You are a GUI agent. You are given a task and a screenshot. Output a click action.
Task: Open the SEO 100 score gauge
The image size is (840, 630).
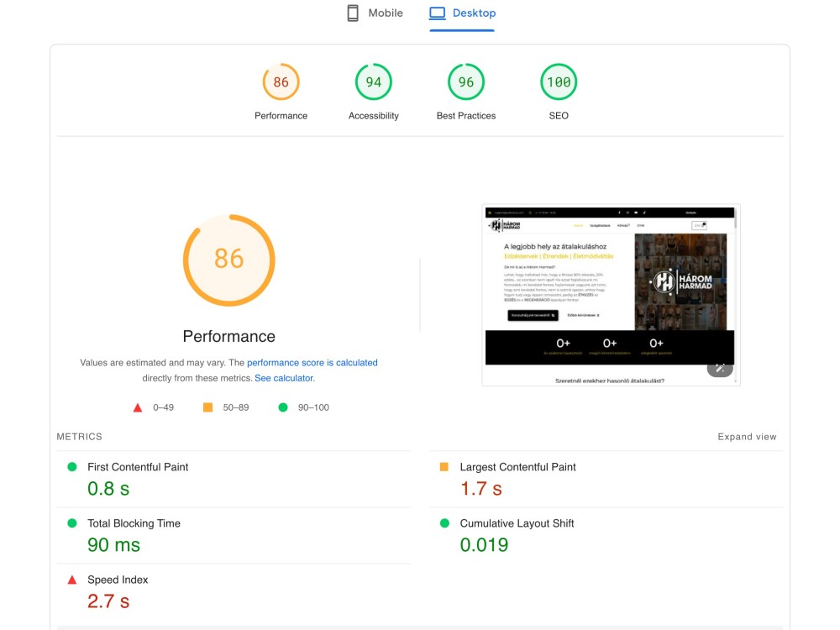point(559,82)
